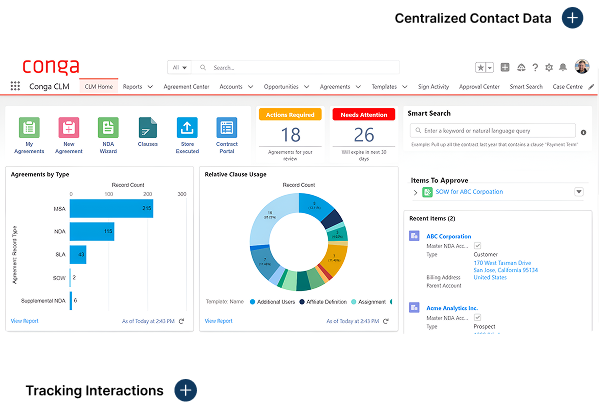
Task: Expand the Templates tab chevron
Action: pos(405,87)
